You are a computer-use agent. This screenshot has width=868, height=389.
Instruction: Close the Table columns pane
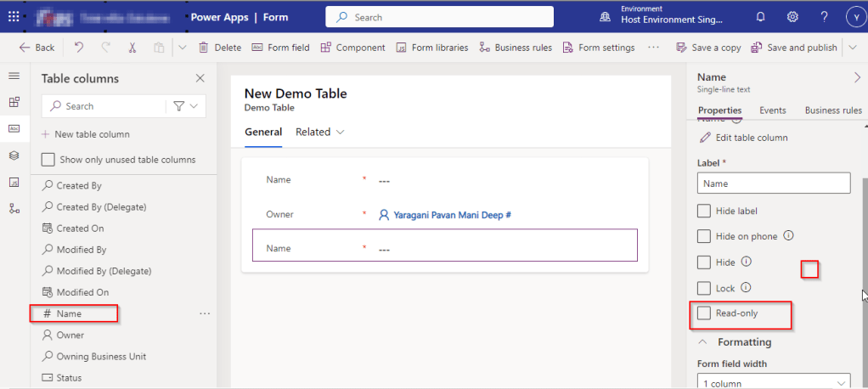pos(200,78)
